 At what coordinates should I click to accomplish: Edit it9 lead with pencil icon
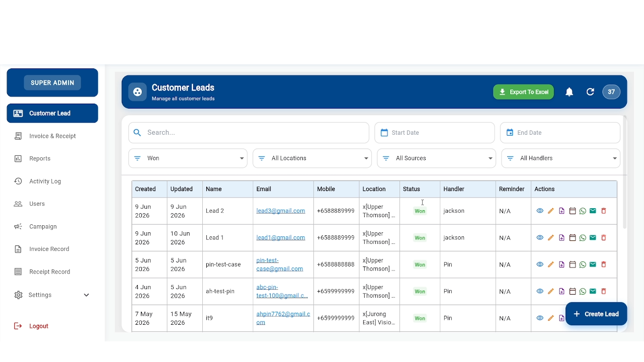pos(551,318)
